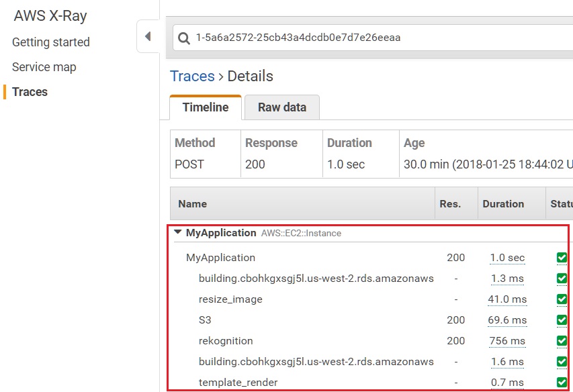Click the 200 response code for S3
The image size is (573, 392).
[x=455, y=320]
